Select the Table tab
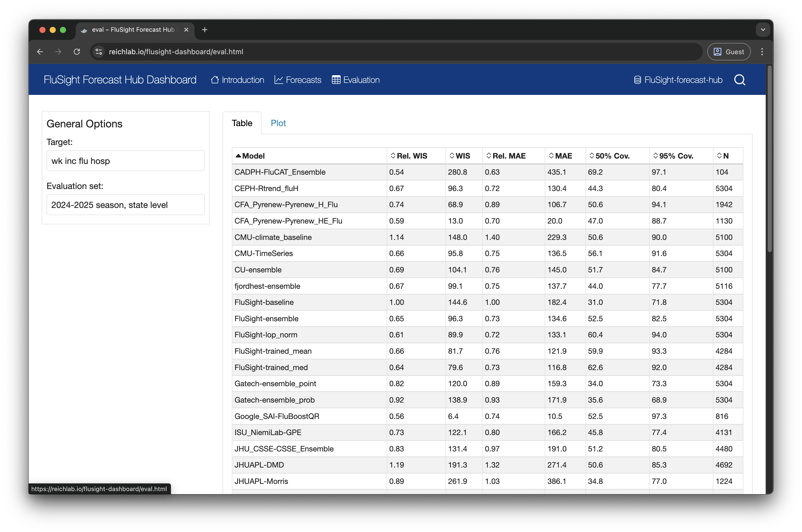The width and height of the screenshot is (802, 532). pos(242,123)
